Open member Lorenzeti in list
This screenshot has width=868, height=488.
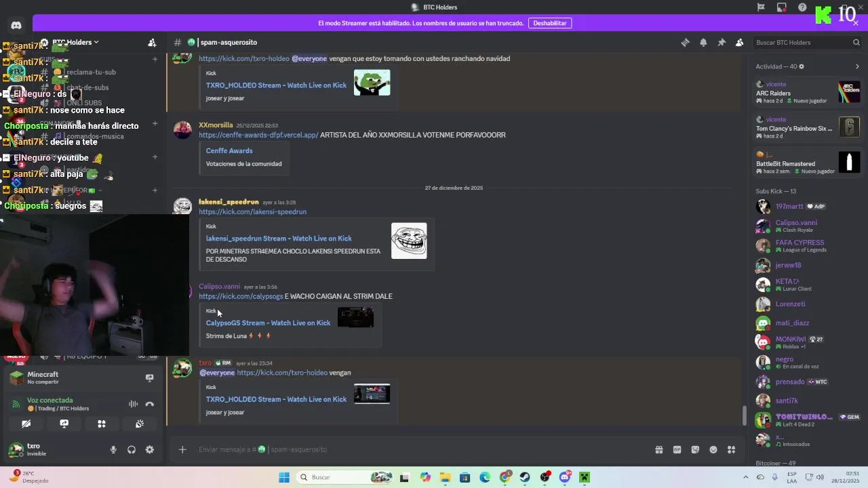[808, 304]
